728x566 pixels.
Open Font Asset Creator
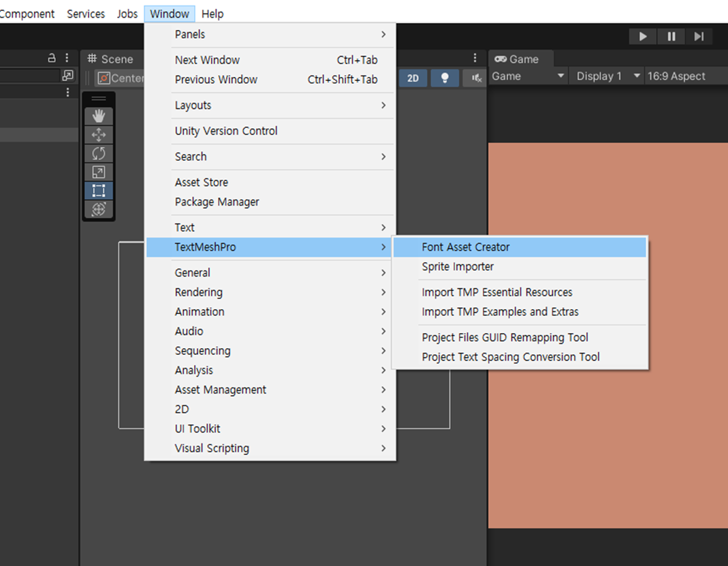[520, 247]
